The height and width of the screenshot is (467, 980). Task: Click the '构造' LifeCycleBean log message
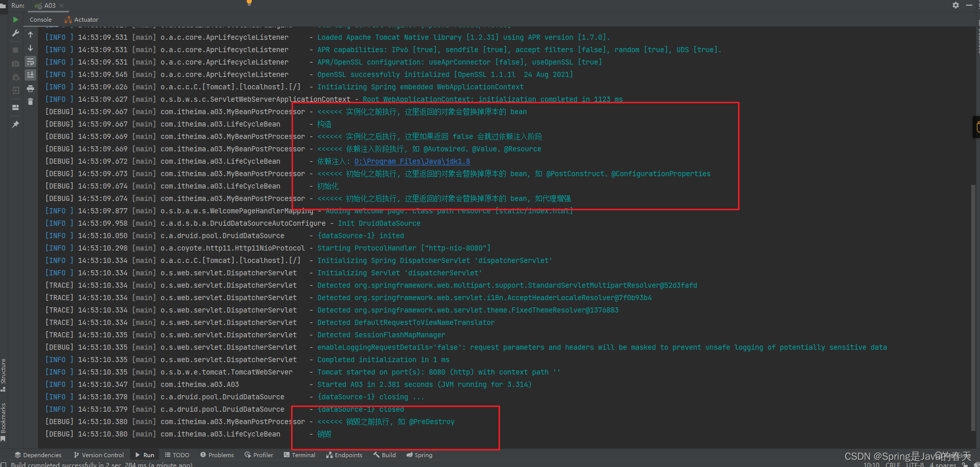click(x=324, y=124)
